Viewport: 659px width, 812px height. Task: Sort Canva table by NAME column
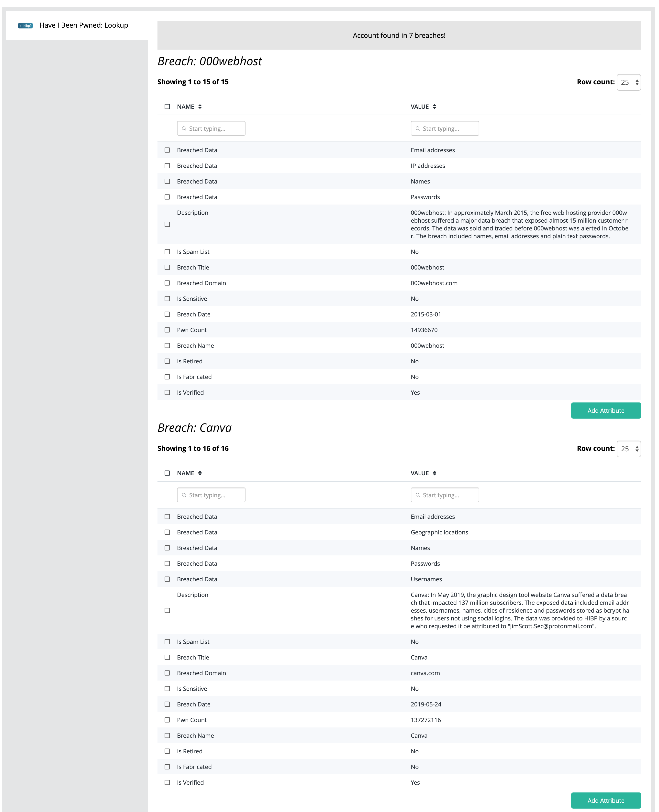click(189, 473)
